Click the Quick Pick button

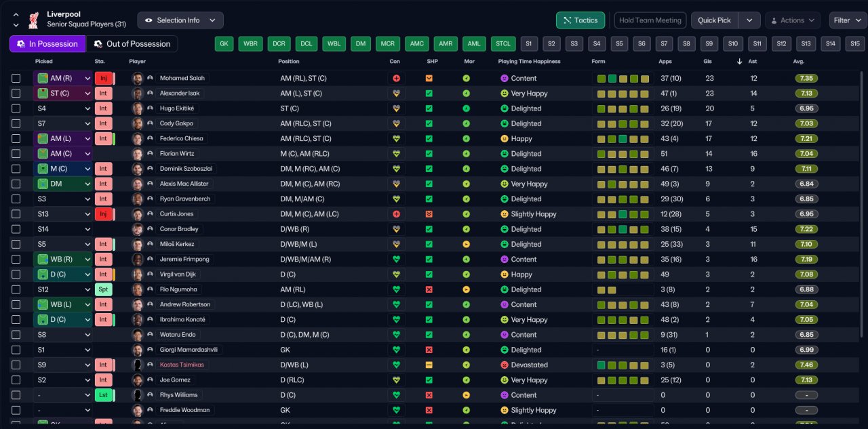click(715, 20)
